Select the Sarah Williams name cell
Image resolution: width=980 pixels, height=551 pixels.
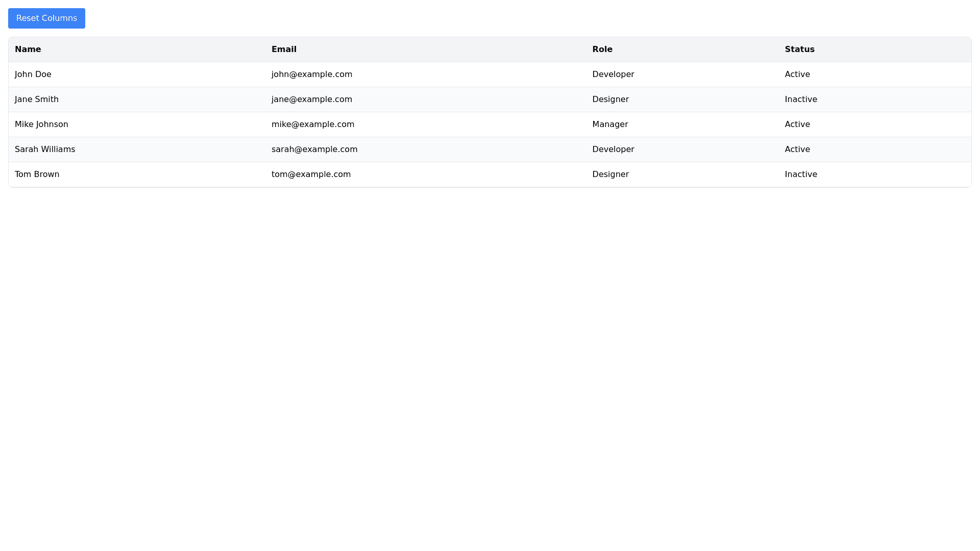point(45,149)
